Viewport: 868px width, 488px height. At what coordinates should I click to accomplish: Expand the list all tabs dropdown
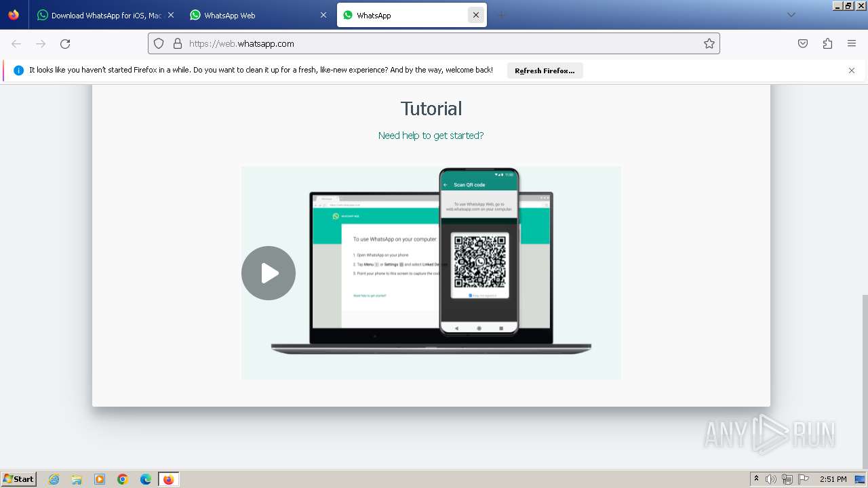pyautogui.click(x=791, y=15)
